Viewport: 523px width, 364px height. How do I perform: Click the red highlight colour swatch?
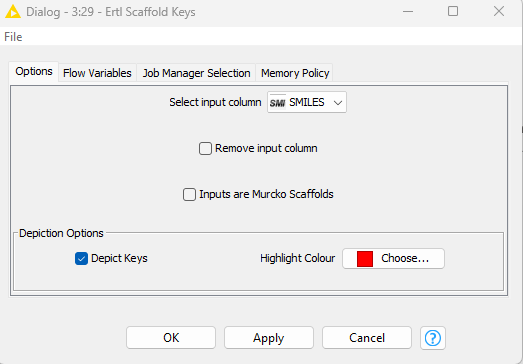(365, 259)
